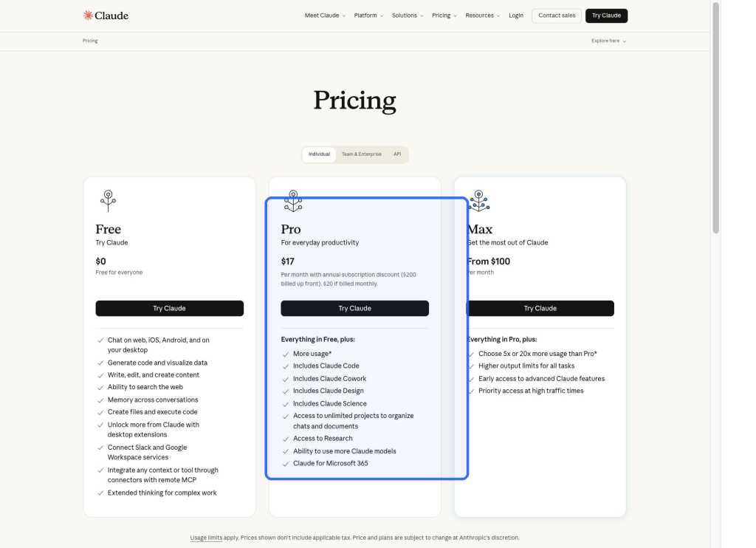Click the page vertical scrollbar thumb
756x548 pixels.
tap(716, 117)
